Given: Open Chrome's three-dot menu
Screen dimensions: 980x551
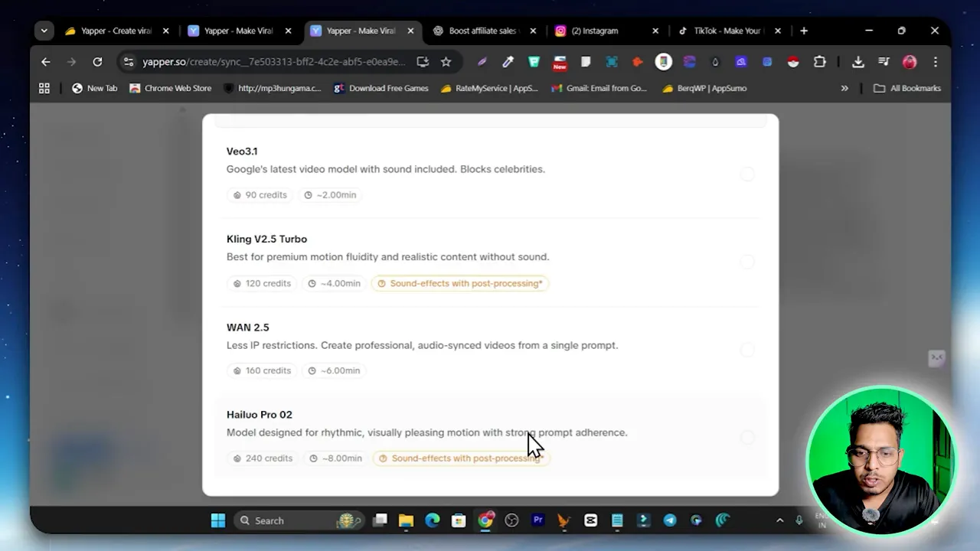Looking at the screenshot, I should click(936, 61).
